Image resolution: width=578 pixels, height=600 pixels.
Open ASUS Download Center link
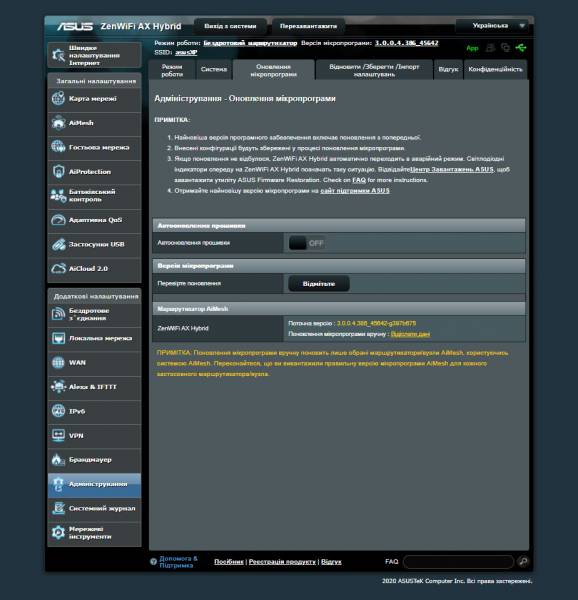451,169
